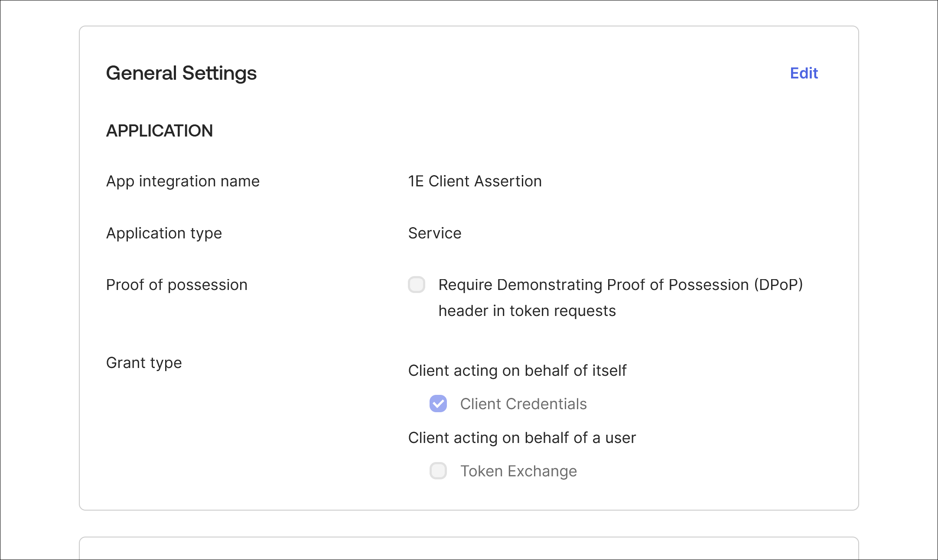
Task: Click the General Settings heading
Action: coord(181,73)
